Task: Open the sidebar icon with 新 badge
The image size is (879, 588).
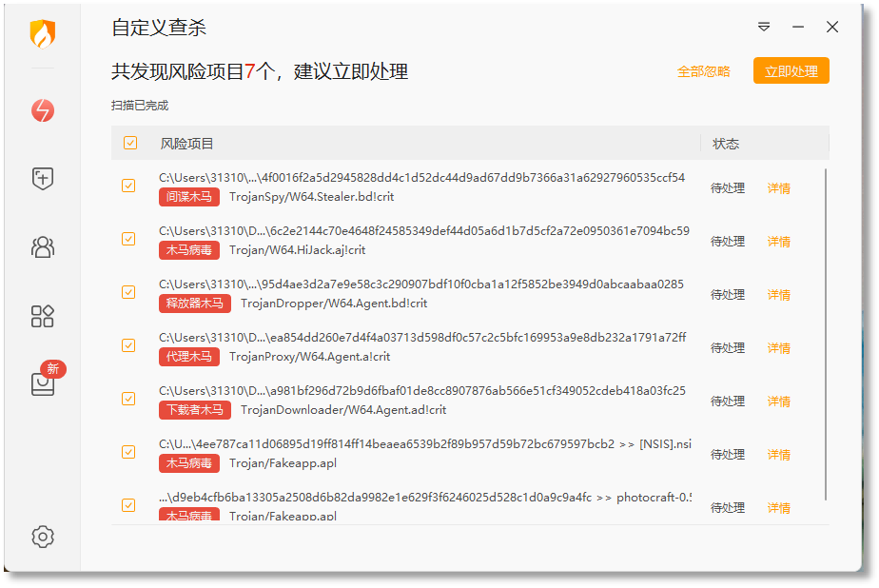Action: (x=44, y=382)
